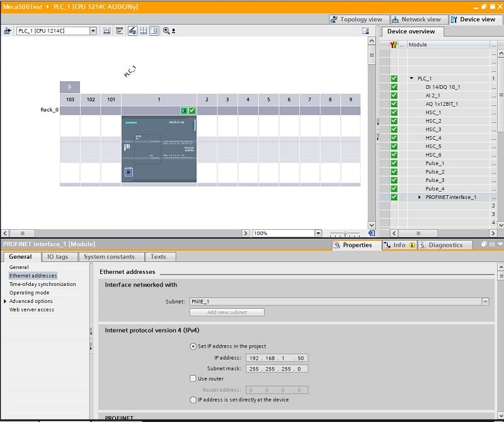Image resolution: width=504 pixels, height=422 pixels.
Task: Select the Siemens CPU 1214C module image
Action: pyautogui.click(x=159, y=149)
